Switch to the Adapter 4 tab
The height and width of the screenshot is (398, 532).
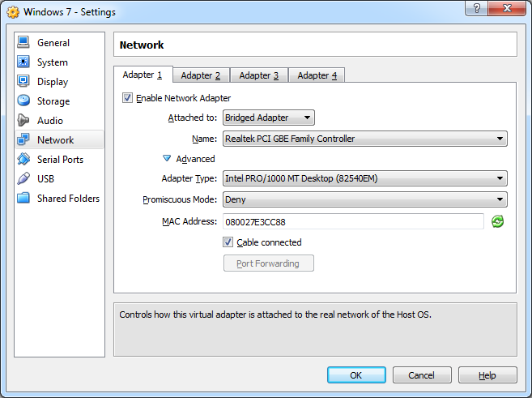click(x=317, y=75)
